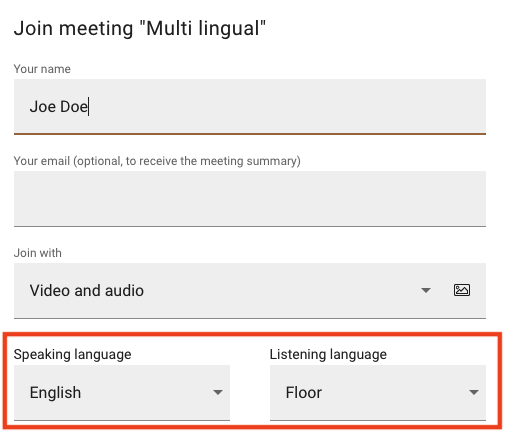Click the Your name label

coord(42,69)
